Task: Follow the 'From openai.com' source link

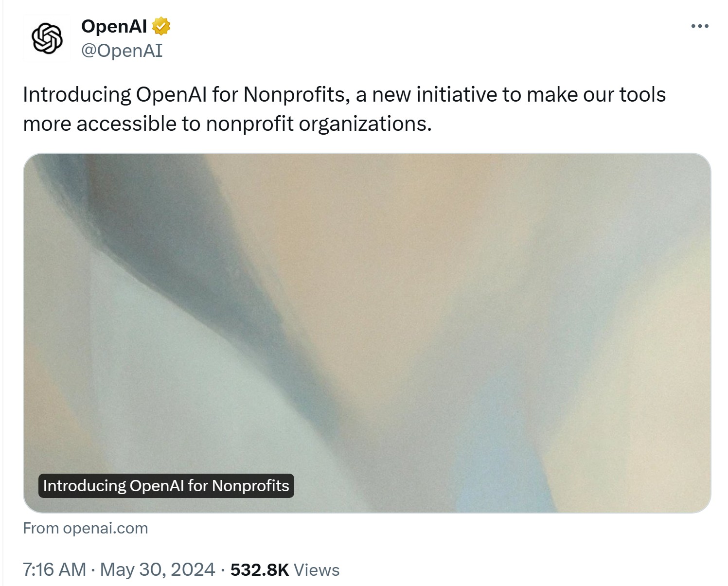Action: 86,529
